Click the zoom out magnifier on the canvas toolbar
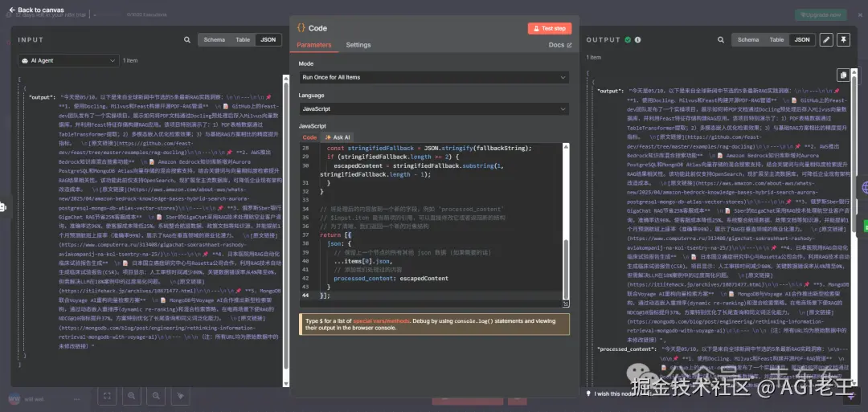The width and height of the screenshot is (868, 412). 156,395
